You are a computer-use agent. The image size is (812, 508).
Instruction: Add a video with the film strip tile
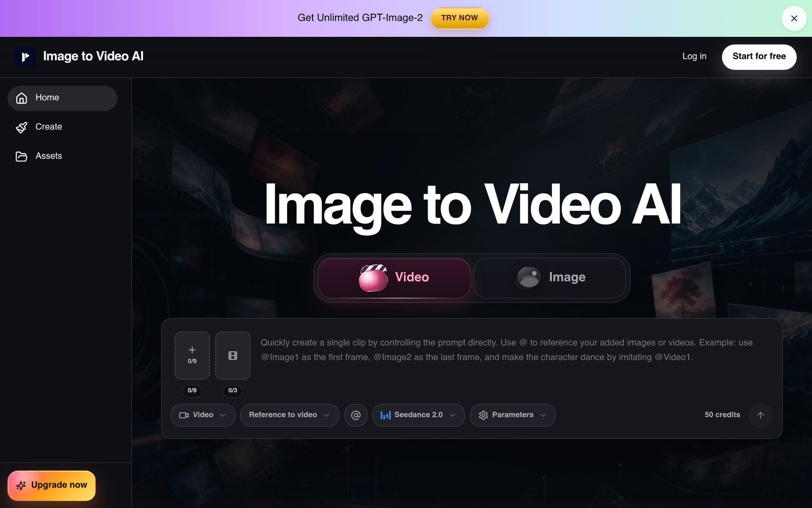(233, 355)
